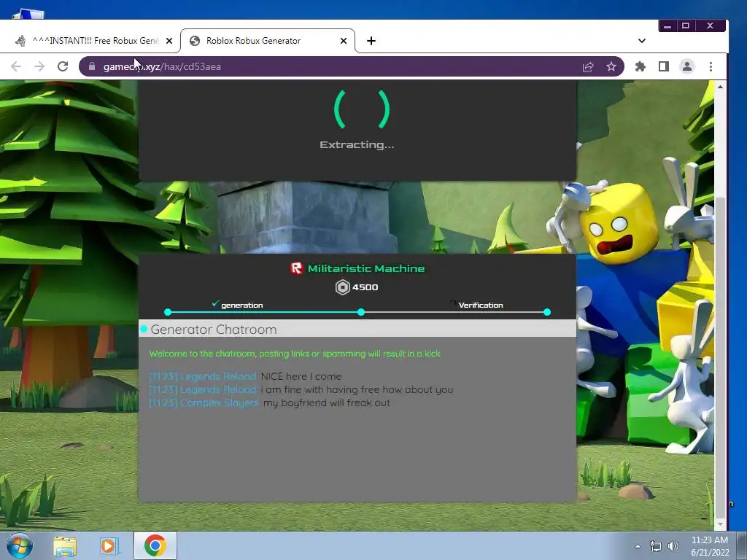Open the Chrome three-dot menu

click(x=711, y=66)
